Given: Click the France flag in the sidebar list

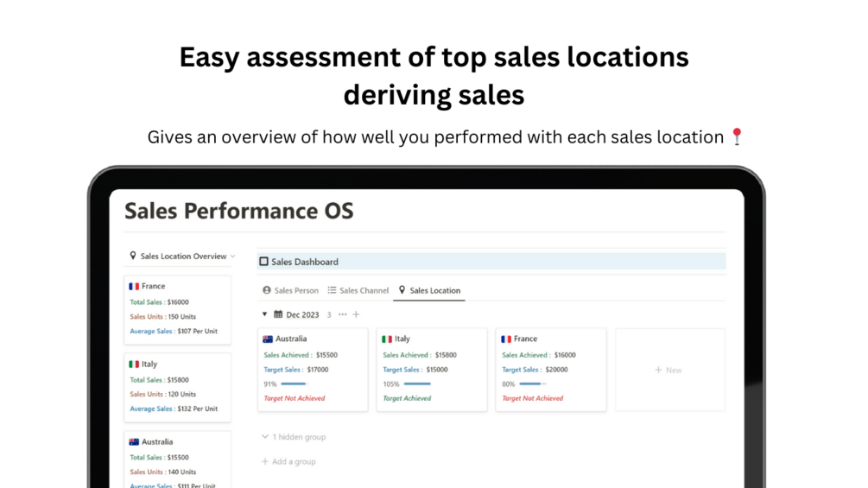Looking at the screenshot, I should (134, 286).
